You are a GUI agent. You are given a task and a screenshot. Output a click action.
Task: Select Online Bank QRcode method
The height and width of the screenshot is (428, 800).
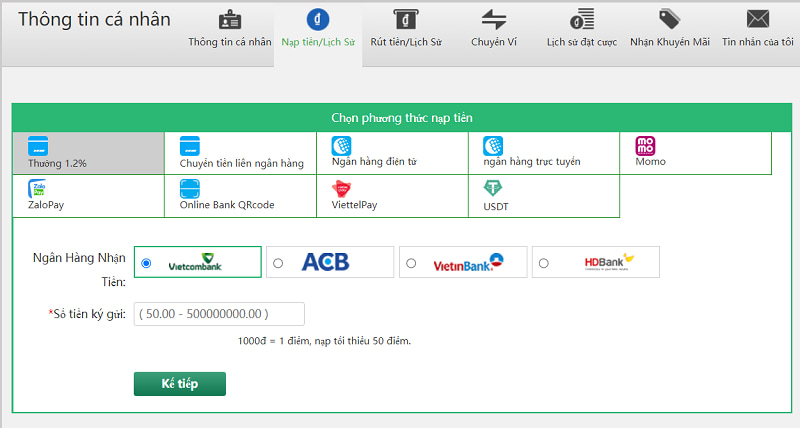tap(240, 196)
